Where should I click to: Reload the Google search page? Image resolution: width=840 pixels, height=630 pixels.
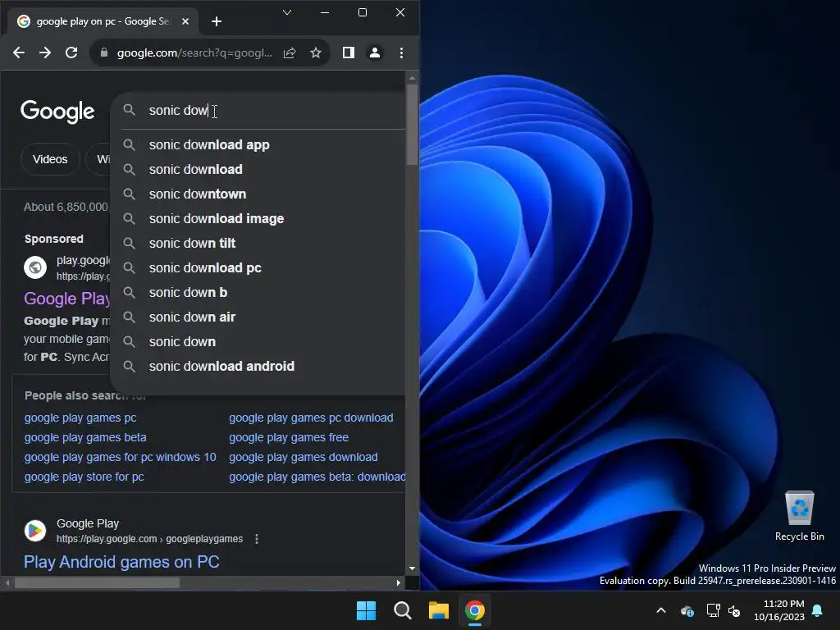point(71,52)
